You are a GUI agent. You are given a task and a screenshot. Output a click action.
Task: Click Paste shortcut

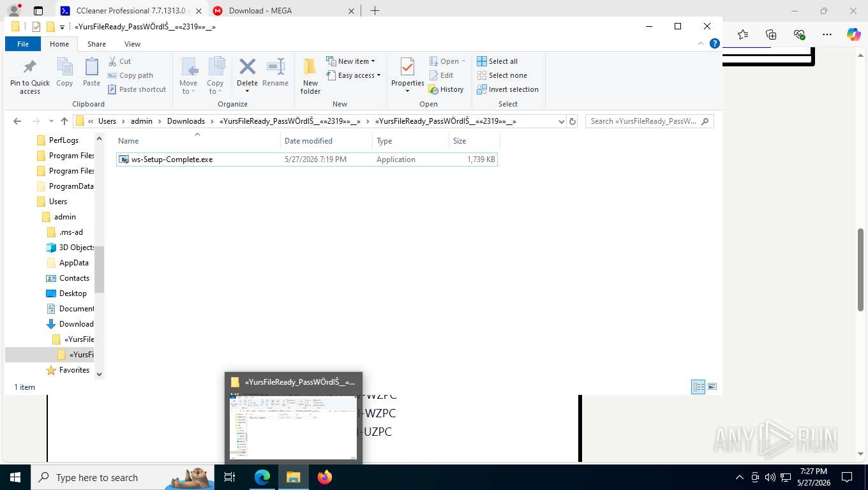click(137, 89)
